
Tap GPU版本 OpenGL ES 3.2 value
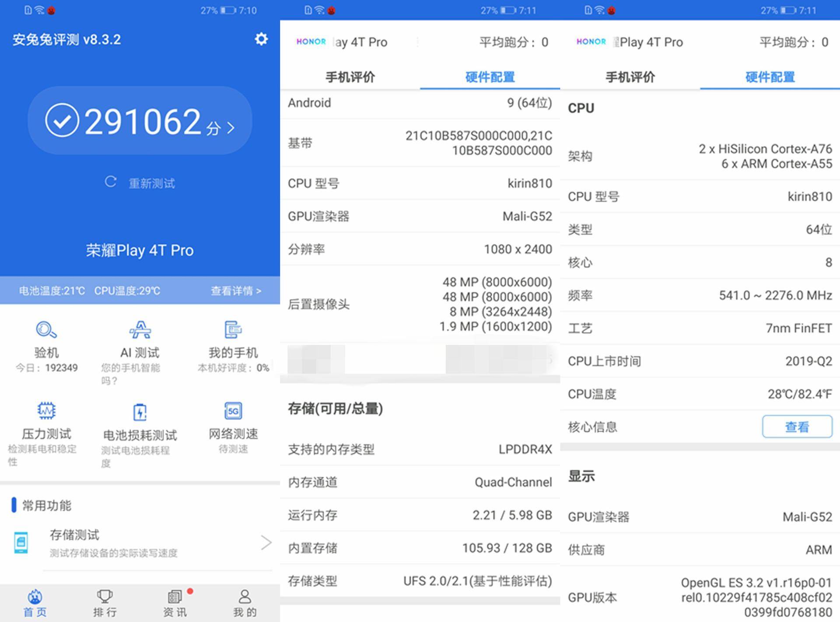pyautogui.click(x=756, y=597)
